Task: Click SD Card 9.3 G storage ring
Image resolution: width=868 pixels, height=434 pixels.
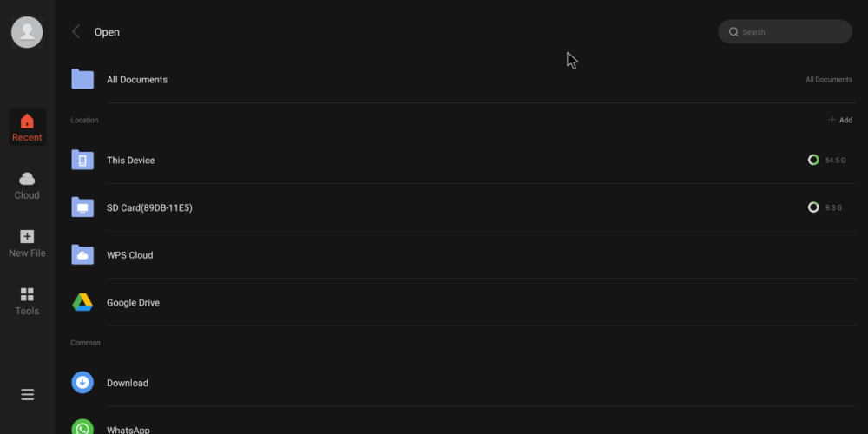Action: tap(813, 207)
